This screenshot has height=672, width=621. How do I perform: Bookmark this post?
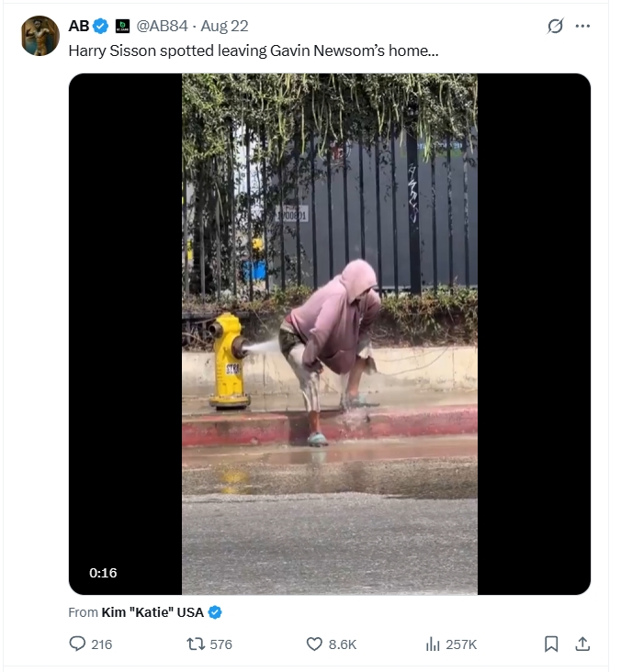click(x=551, y=644)
